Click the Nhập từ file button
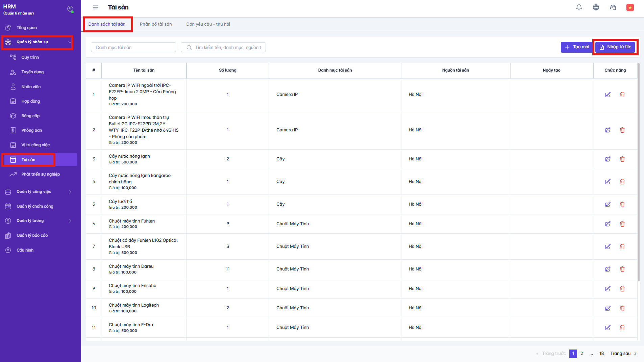 (615, 47)
